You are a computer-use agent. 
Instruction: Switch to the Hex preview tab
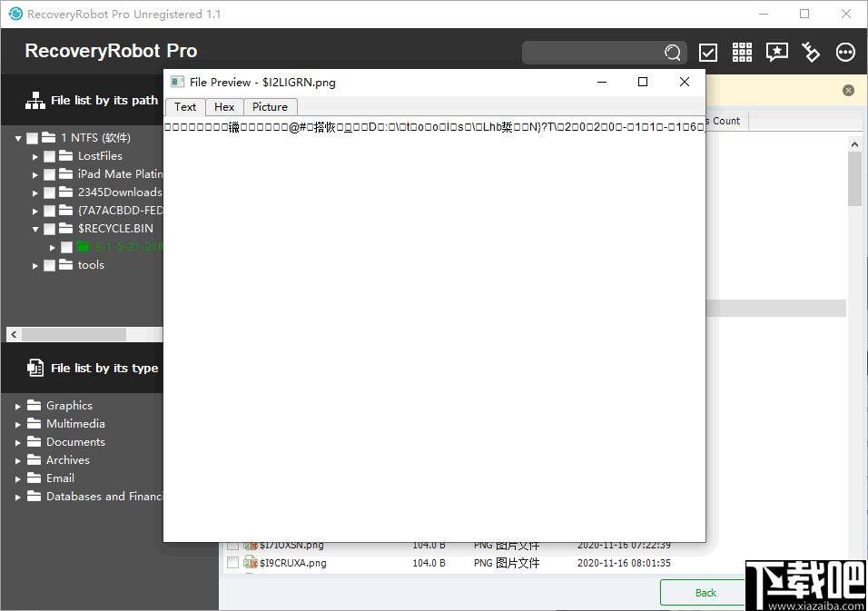pyautogui.click(x=224, y=107)
